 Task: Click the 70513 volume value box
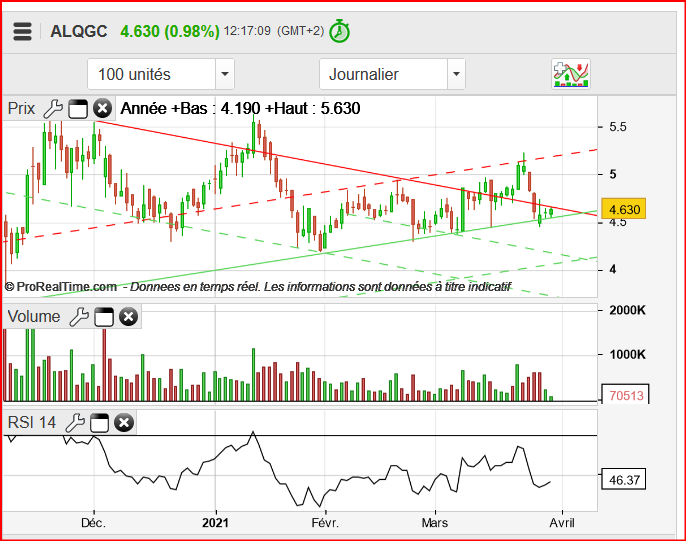pos(626,395)
